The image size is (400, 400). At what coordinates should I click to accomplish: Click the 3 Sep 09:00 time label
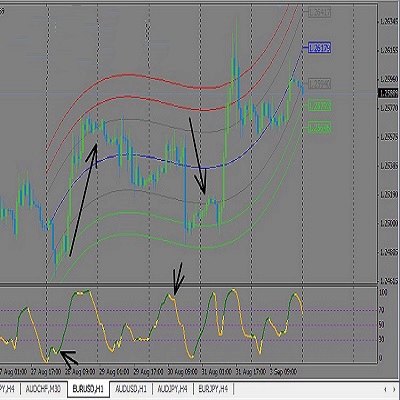(283, 371)
